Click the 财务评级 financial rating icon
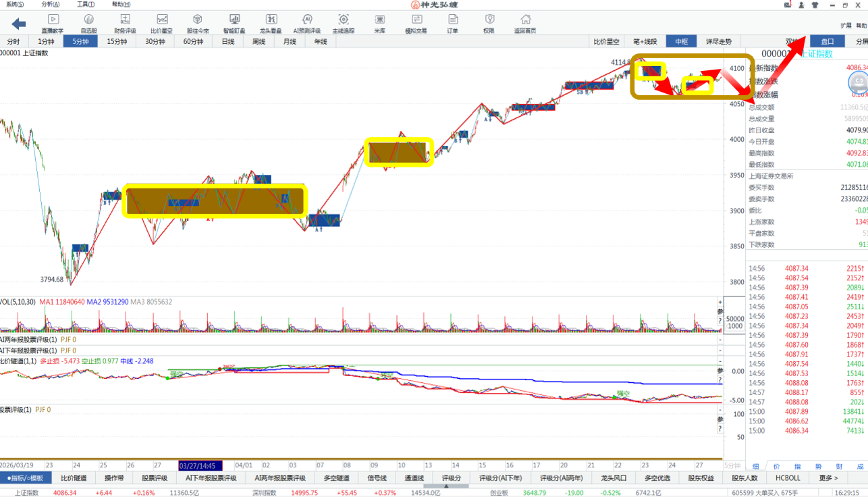The image size is (868, 497). click(x=125, y=24)
